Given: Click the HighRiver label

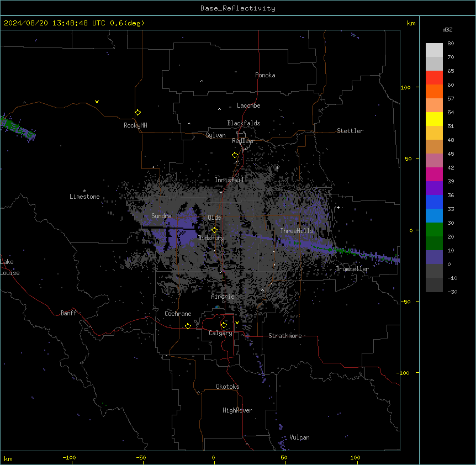Looking at the screenshot, I should pyautogui.click(x=237, y=410).
